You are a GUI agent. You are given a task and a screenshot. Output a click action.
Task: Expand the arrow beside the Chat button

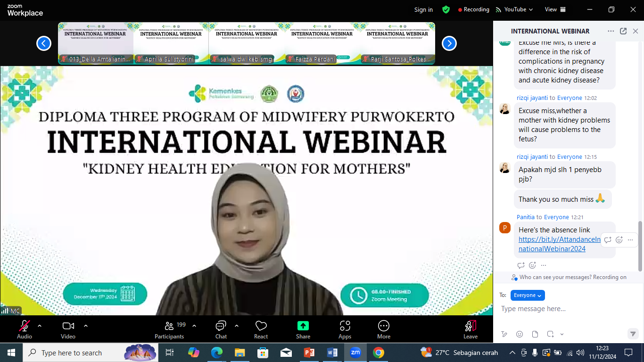tap(237, 326)
